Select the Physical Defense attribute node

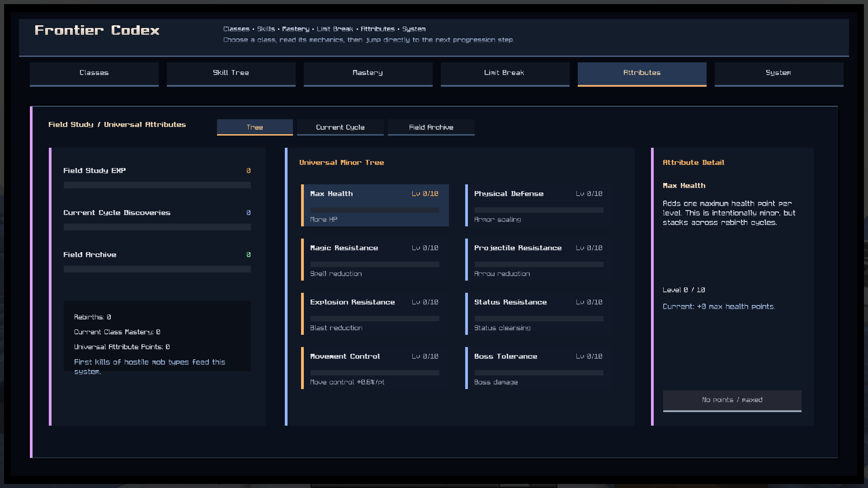click(x=539, y=205)
